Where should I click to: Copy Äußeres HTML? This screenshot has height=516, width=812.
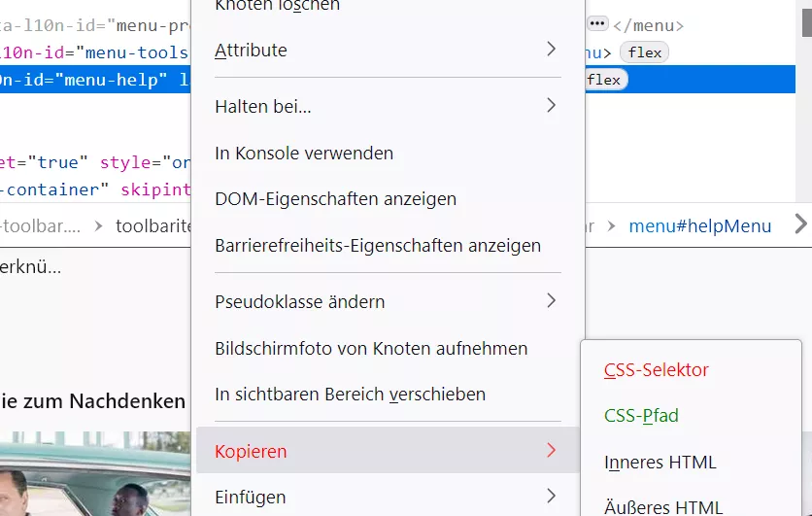coord(691,505)
